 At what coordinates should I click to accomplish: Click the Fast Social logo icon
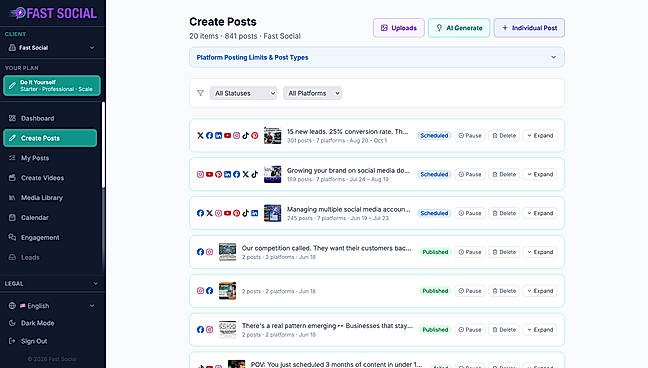click(17, 13)
